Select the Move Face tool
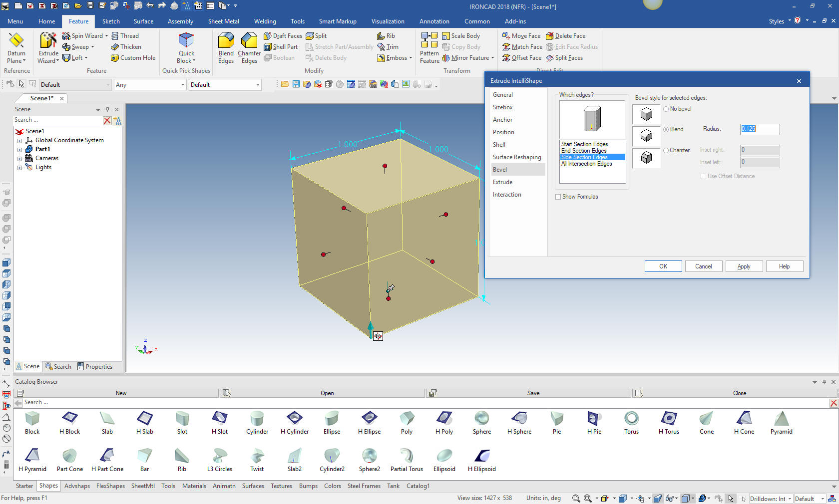The height and width of the screenshot is (504, 839). coord(521,36)
